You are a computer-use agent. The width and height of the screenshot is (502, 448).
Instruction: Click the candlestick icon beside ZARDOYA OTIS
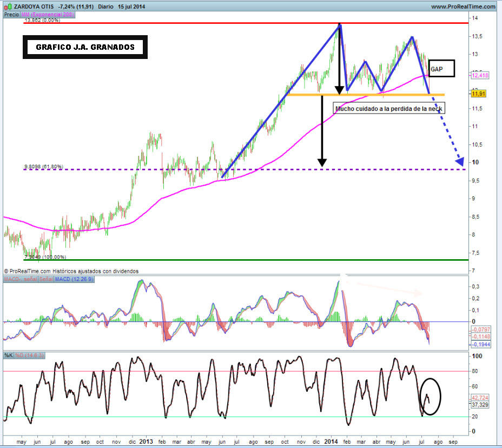coord(8,6)
